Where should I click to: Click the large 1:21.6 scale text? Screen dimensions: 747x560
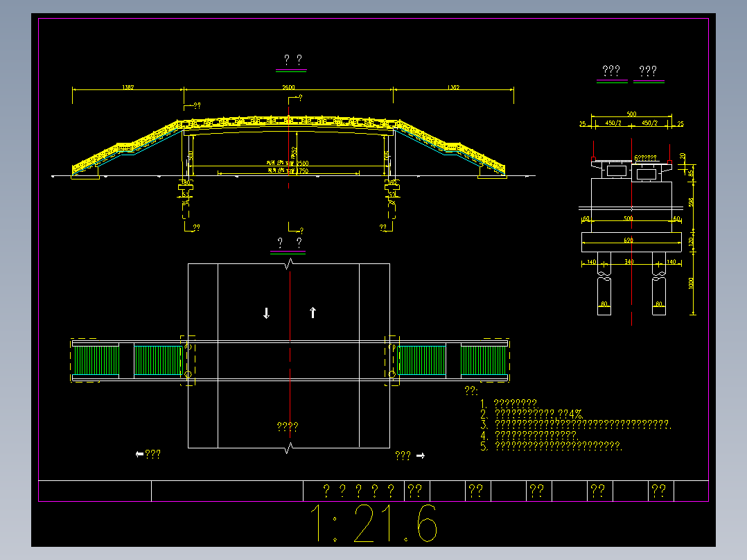(374, 523)
